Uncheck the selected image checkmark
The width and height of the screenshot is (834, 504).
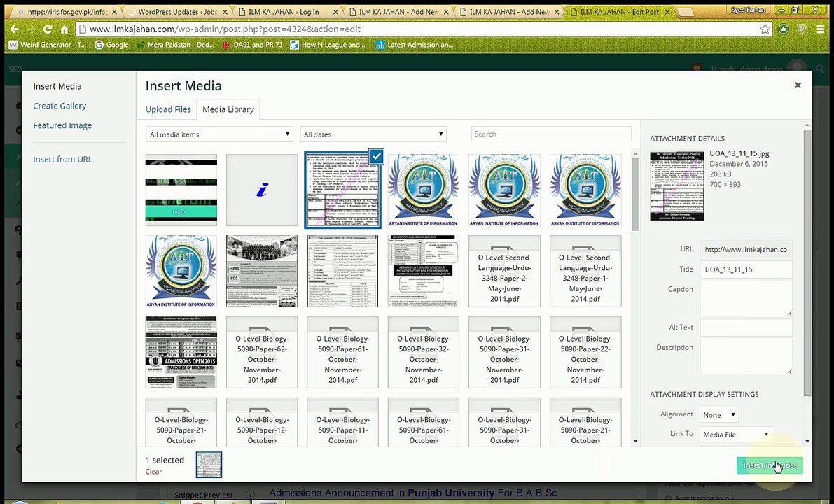point(376,156)
